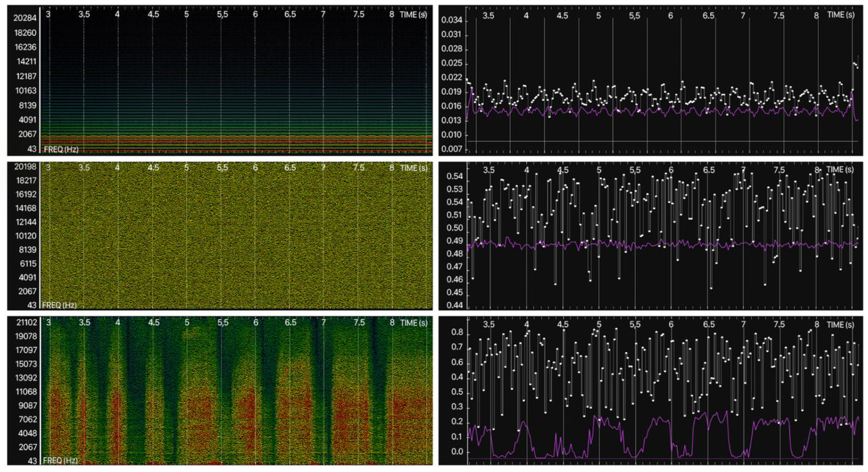The width and height of the screenshot is (868, 472).
Task: Click the 0.47 axis value
Action: 455,267
